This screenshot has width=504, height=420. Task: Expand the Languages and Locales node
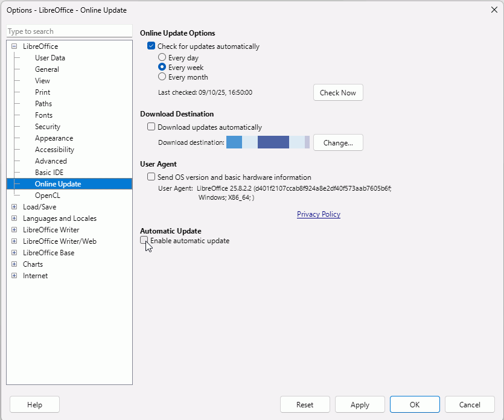click(14, 218)
